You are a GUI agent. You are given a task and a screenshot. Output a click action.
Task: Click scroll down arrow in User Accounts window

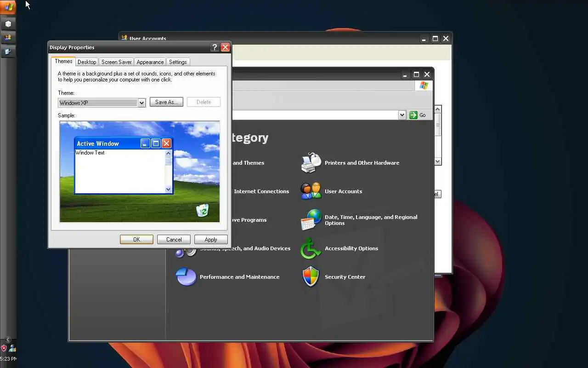(438, 161)
